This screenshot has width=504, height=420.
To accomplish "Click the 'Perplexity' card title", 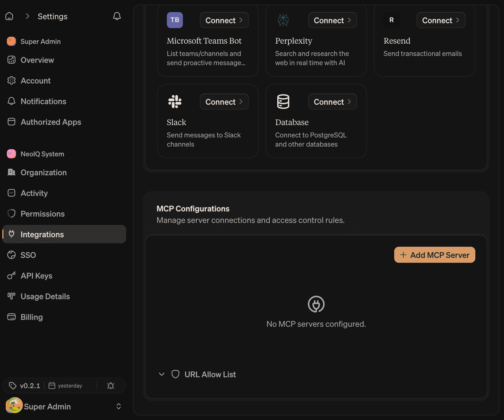I will tap(294, 41).
